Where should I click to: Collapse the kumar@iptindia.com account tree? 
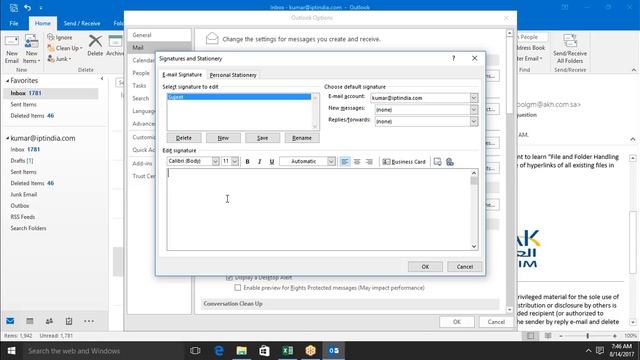pyautogui.click(x=7, y=138)
